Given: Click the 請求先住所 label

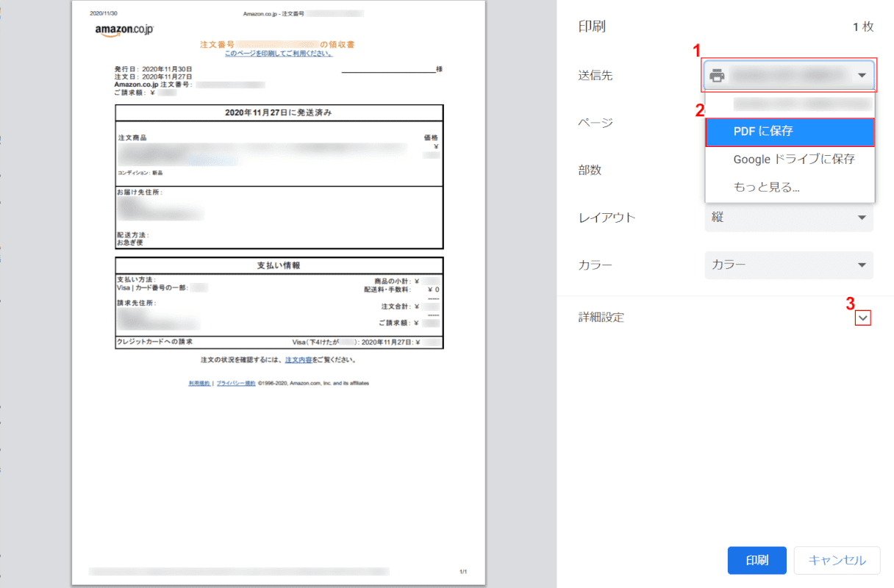Looking at the screenshot, I should pyautogui.click(x=137, y=303).
